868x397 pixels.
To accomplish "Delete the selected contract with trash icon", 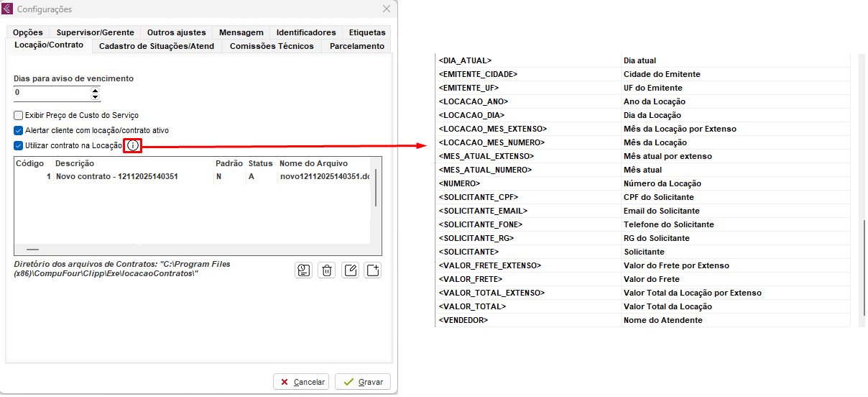I will [327, 270].
